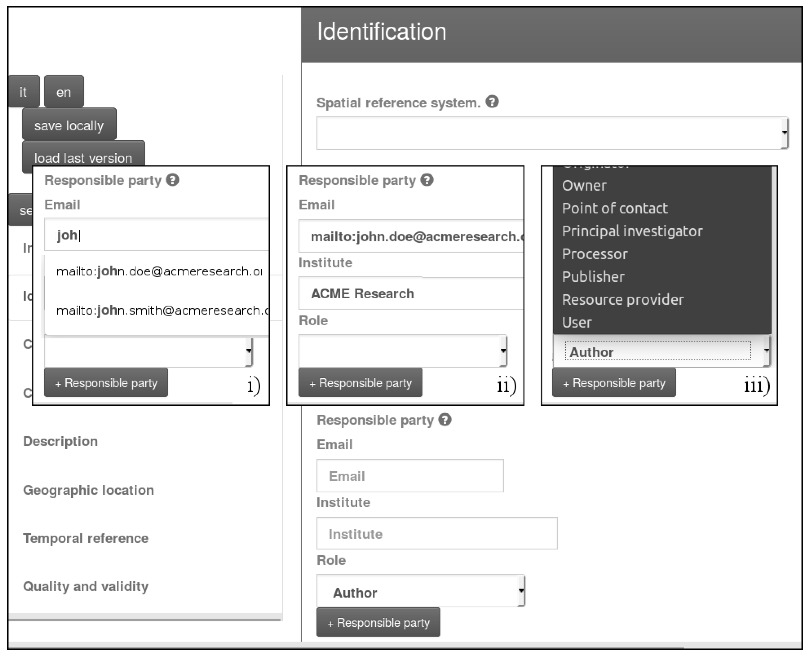This screenshot has height=657, width=812.
Task: Open the empty Role dropdown in panel i
Action: pyautogui.click(x=148, y=351)
